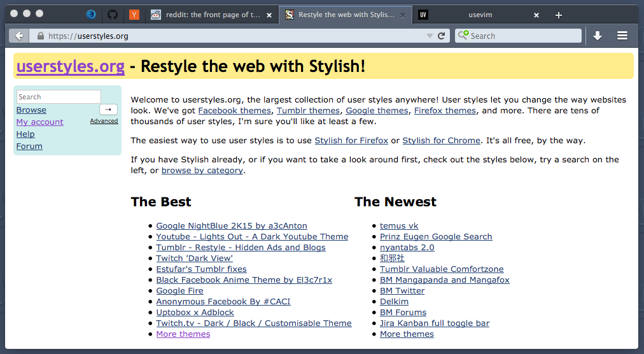The height and width of the screenshot is (354, 644).
Task: Open Jira Kanban full toggle bar link
Action: click(x=435, y=323)
